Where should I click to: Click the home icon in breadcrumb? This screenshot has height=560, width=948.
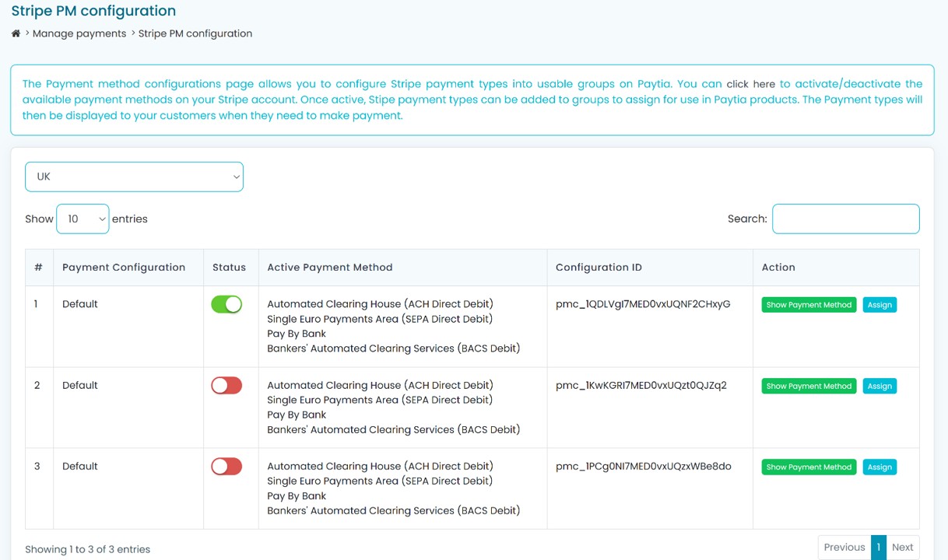(16, 33)
